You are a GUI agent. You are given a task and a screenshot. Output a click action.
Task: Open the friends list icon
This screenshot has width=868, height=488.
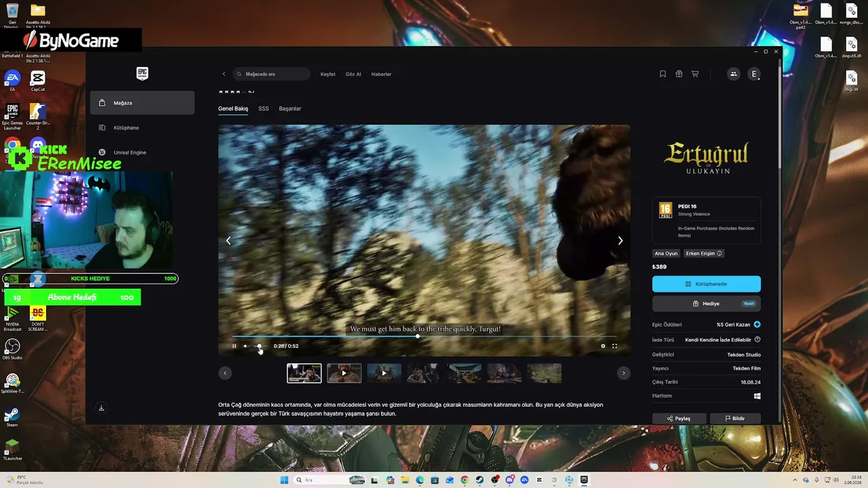(x=733, y=74)
